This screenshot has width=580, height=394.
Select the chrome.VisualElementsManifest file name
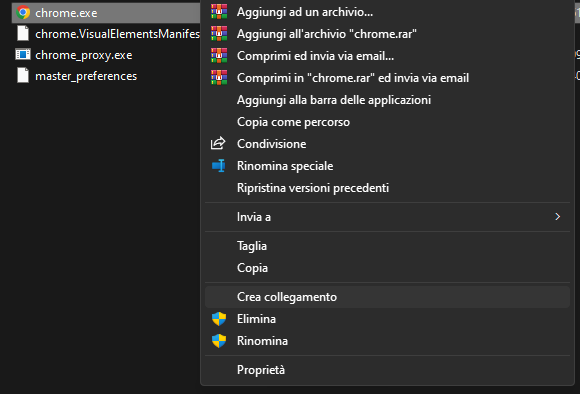[118, 34]
